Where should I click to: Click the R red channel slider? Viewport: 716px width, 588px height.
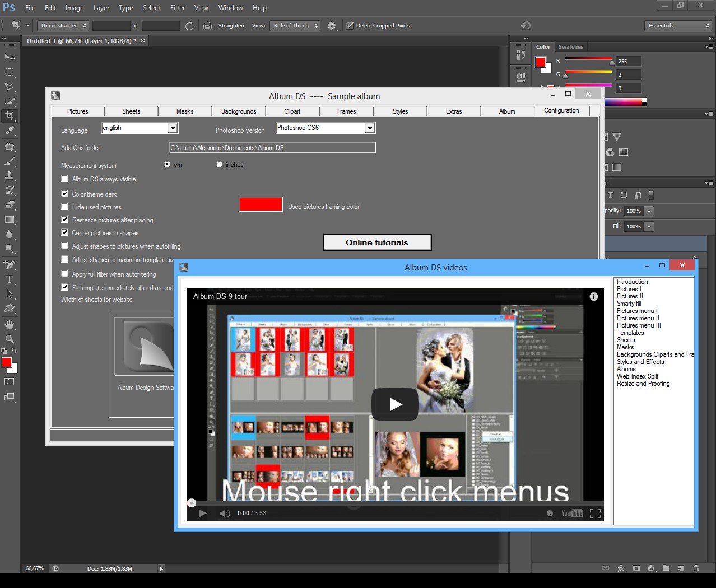[x=588, y=59]
